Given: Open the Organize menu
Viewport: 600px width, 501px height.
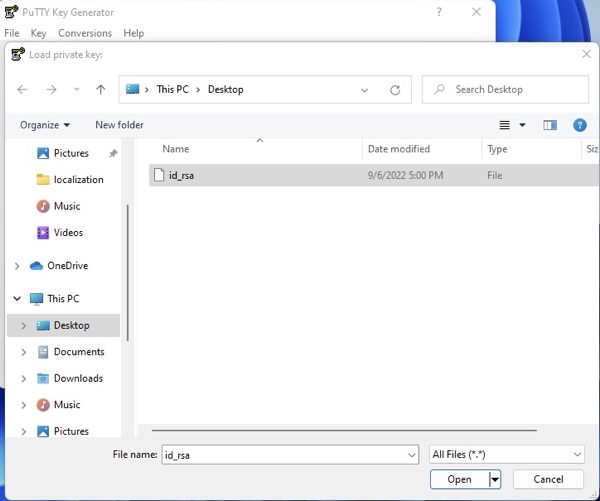Looking at the screenshot, I should [x=45, y=125].
